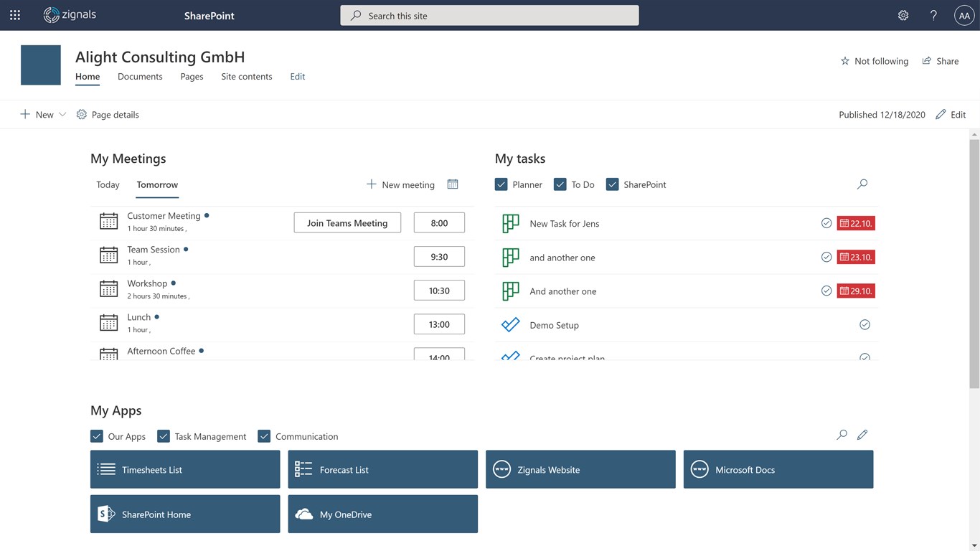Uncheck the Planner task filter
980x551 pixels.
(x=501, y=184)
